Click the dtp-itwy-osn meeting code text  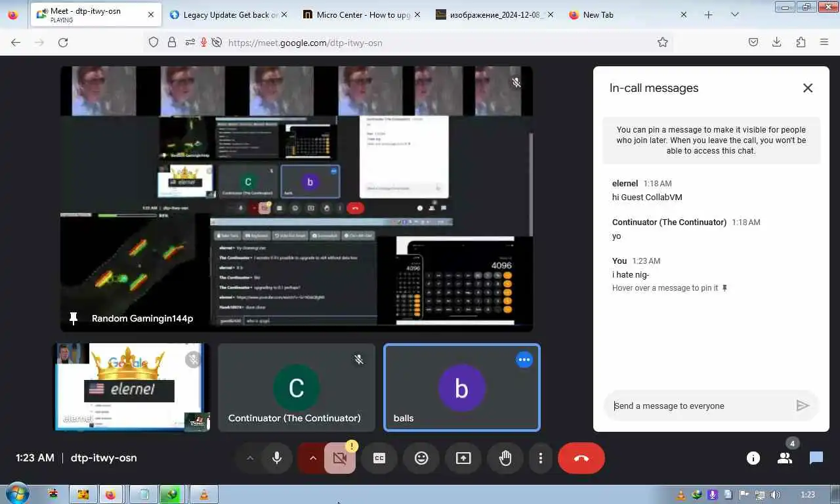104,458
